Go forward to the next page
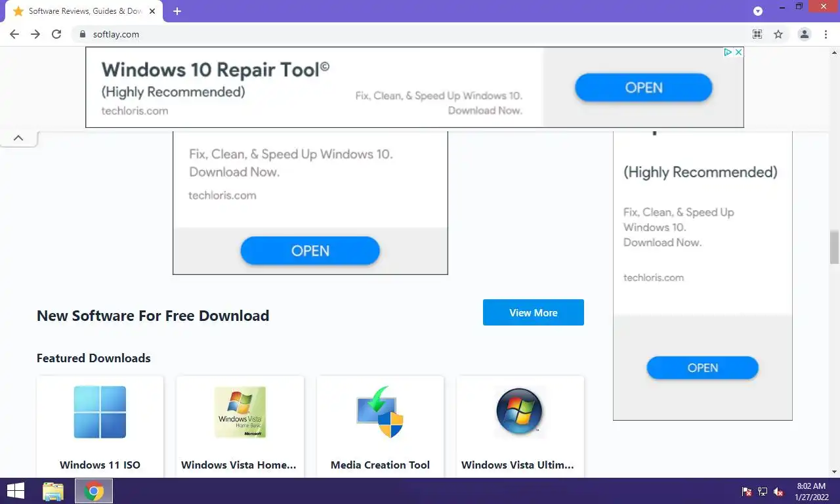The width and height of the screenshot is (840, 504). coord(35,34)
